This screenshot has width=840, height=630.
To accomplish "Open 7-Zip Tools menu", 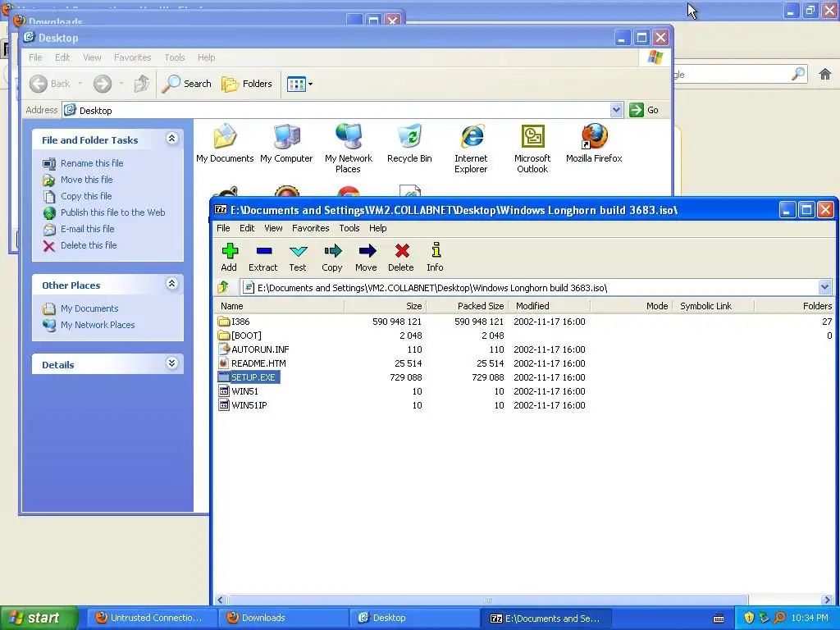I will coord(349,228).
